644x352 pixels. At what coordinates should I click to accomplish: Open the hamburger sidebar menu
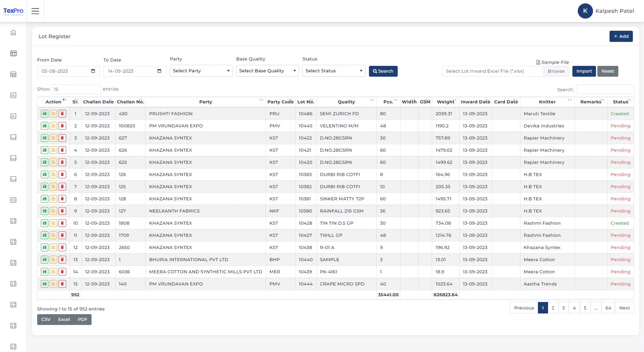tap(35, 11)
